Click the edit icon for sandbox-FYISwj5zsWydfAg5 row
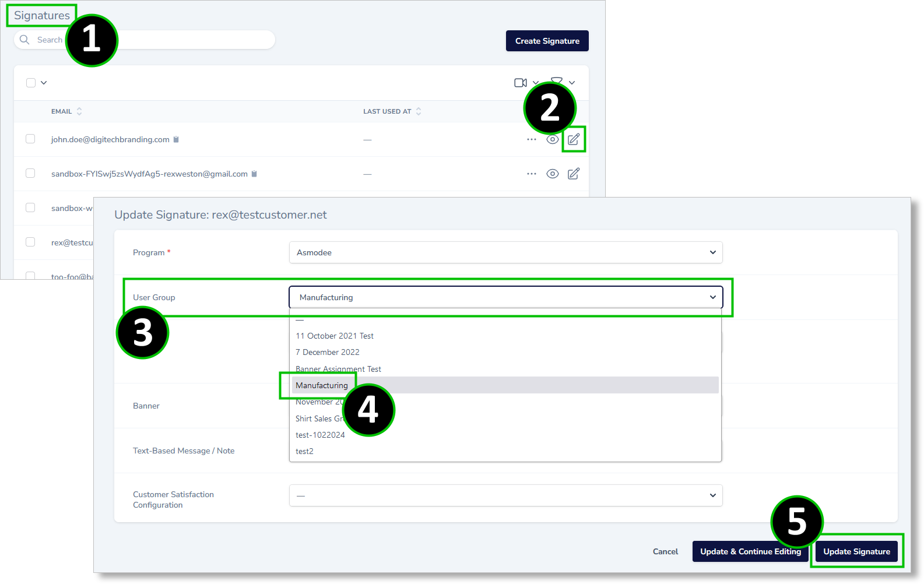 click(x=574, y=174)
